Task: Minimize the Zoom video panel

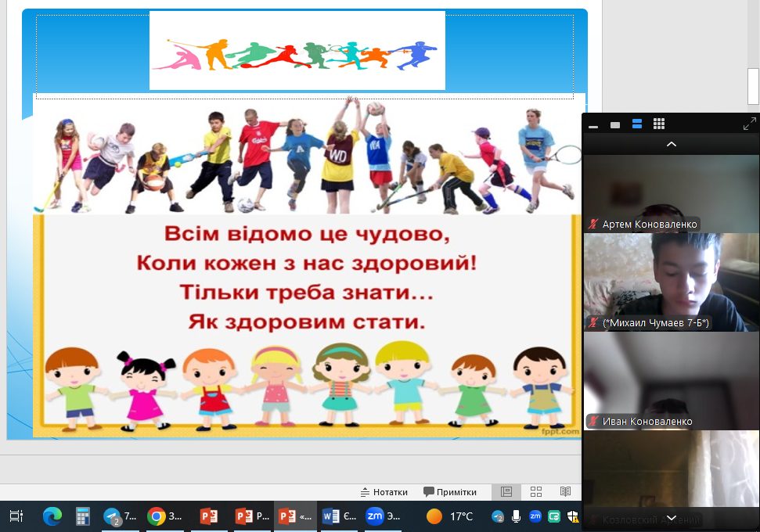Action: pyautogui.click(x=593, y=126)
